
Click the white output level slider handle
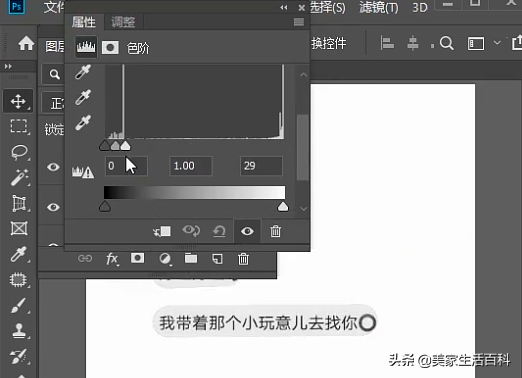(283, 207)
